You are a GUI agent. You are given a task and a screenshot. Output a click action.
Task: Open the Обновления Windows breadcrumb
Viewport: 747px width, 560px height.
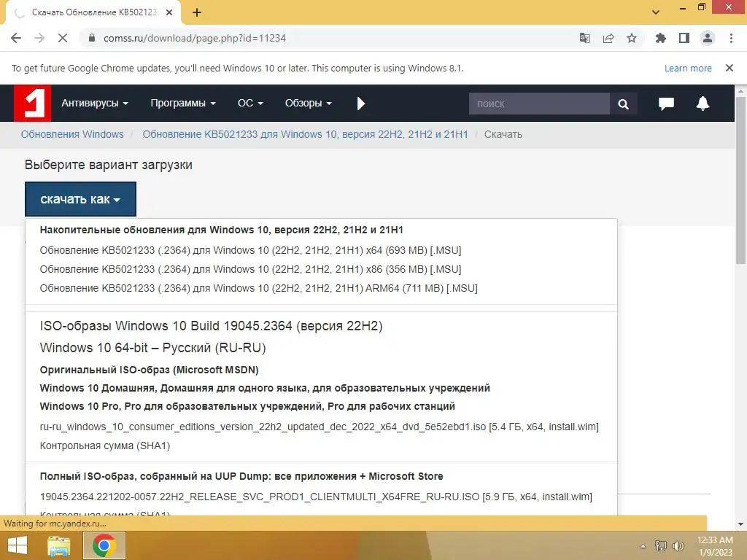point(72,134)
